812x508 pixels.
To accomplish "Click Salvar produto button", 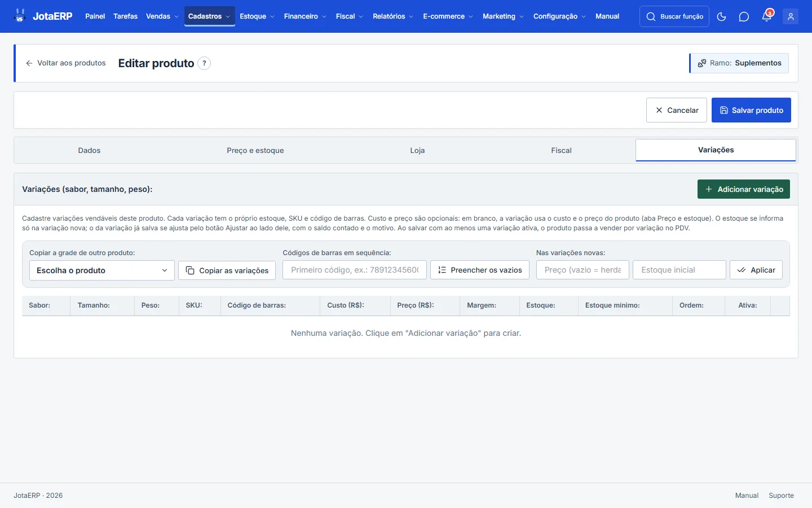I will [751, 110].
